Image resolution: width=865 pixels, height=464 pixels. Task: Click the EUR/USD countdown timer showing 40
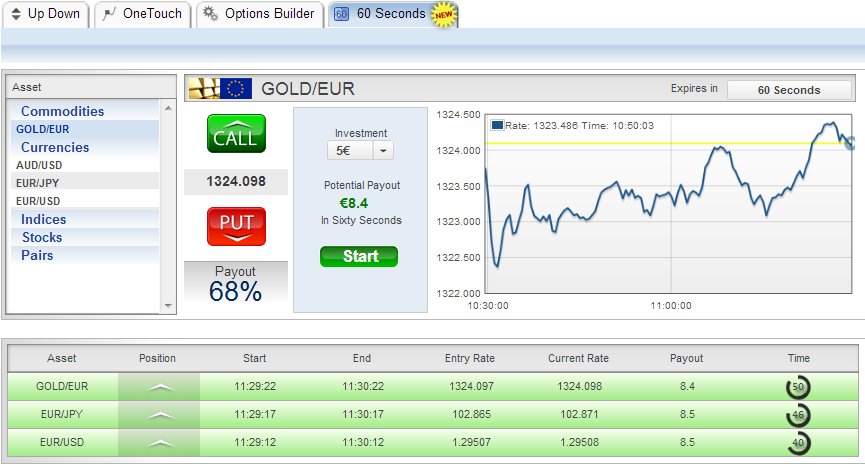click(x=798, y=442)
